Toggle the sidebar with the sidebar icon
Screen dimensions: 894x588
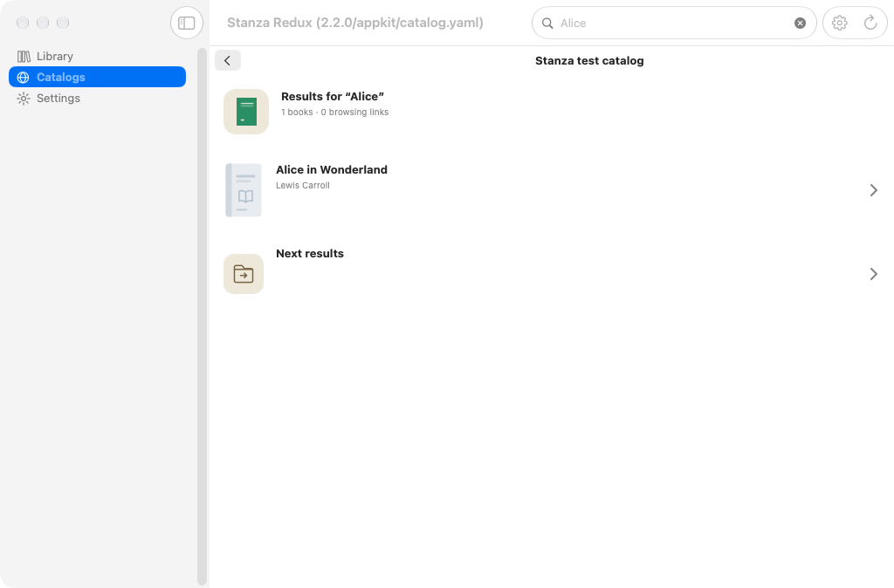[187, 23]
